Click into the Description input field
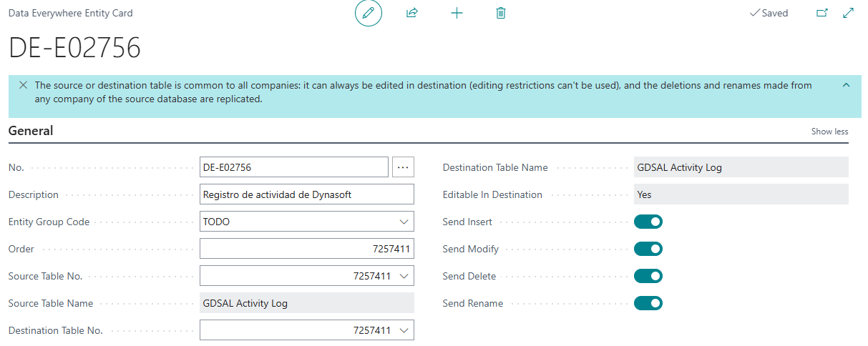The image size is (868, 346). click(x=307, y=194)
